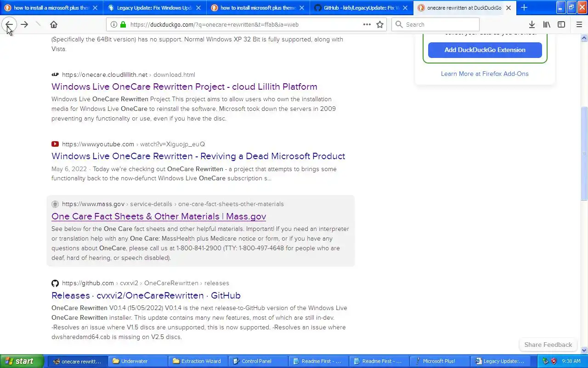Bookmark this page with the star icon
The height and width of the screenshot is (368, 588).
(x=380, y=24)
